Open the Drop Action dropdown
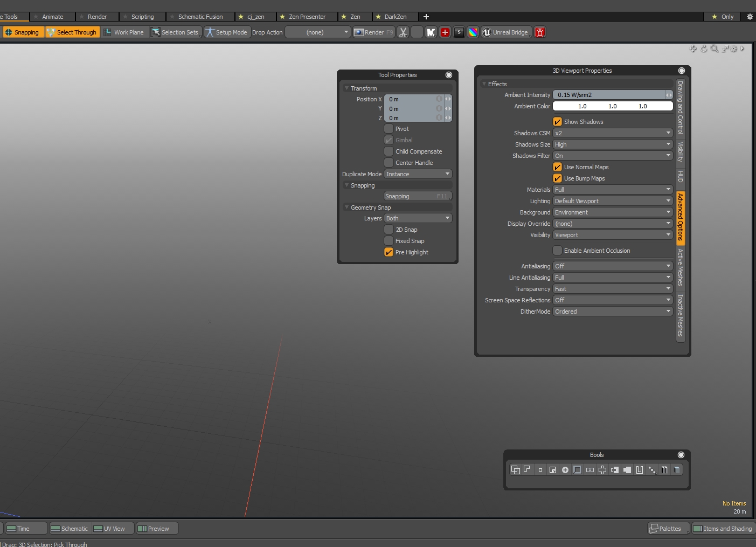This screenshot has width=756, height=547. click(318, 32)
